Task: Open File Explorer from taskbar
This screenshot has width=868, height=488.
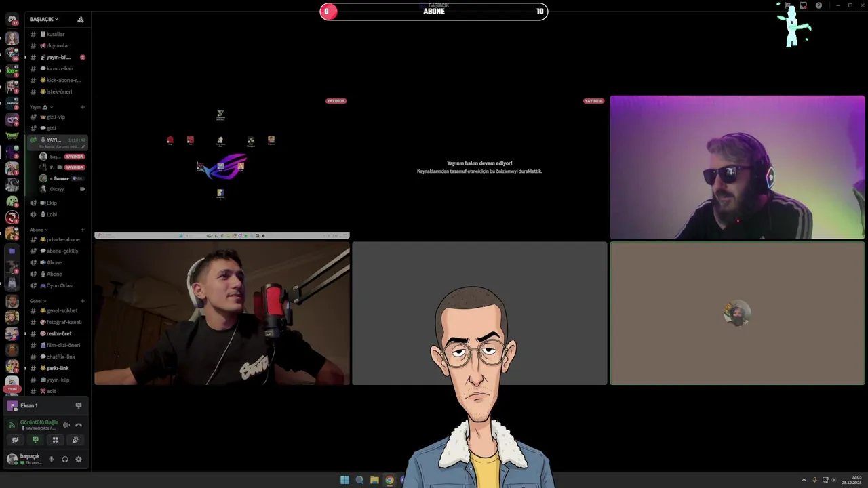Action: [374, 480]
